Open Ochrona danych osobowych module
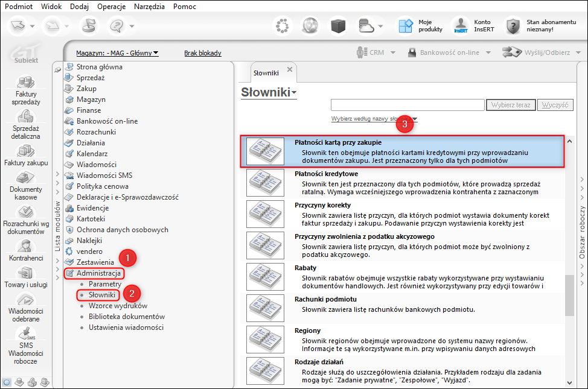Image resolution: width=588 pixels, height=389 pixels. point(123,230)
